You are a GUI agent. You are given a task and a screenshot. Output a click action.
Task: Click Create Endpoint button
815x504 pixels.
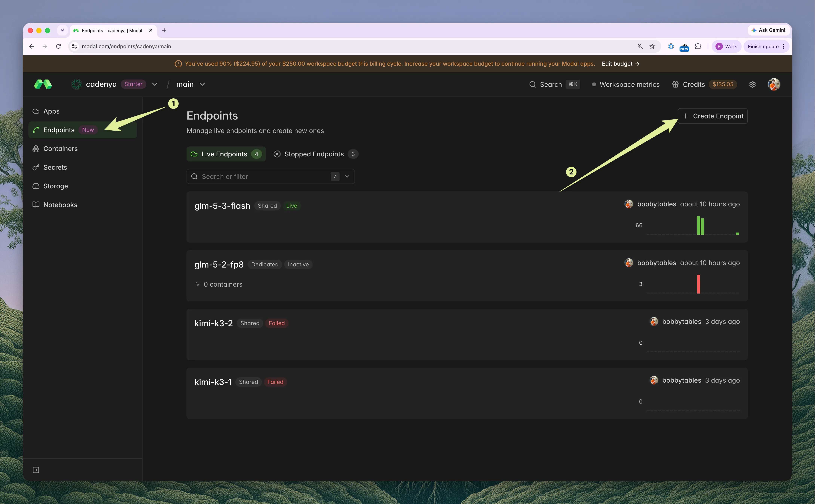click(713, 116)
